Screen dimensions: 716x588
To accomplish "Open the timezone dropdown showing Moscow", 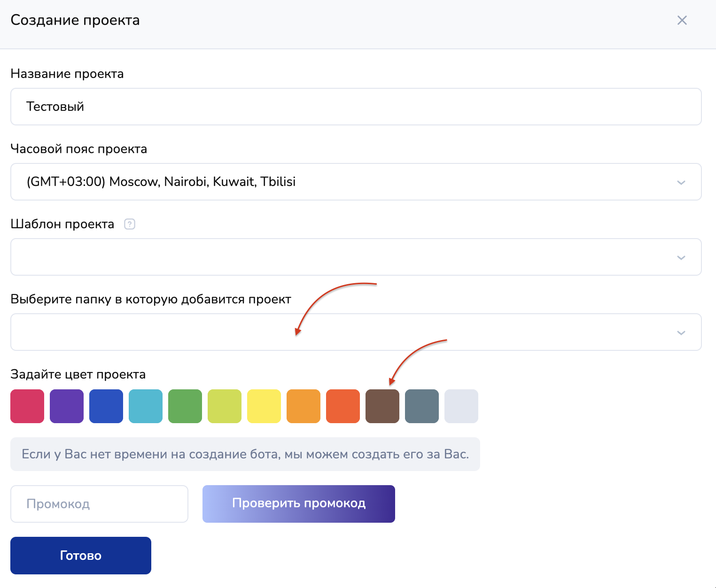I will pyautogui.click(x=356, y=182).
